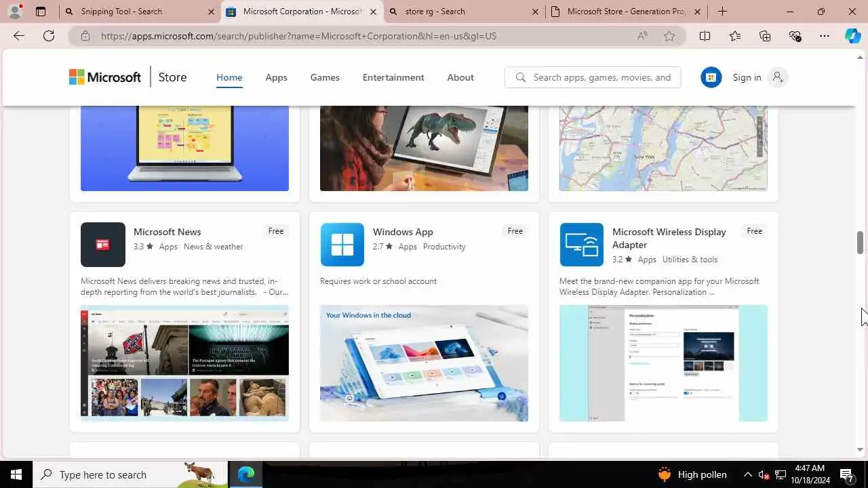Viewport: 868px width, 488px height.
Task: Open the Favorites list icon
Action: point(735,36)
